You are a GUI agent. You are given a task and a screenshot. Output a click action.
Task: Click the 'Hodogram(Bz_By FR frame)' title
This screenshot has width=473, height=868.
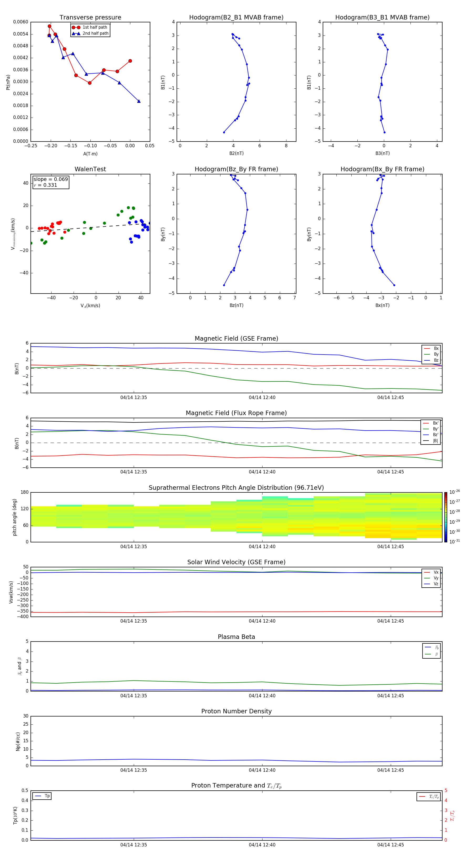[x=236, y=169]
